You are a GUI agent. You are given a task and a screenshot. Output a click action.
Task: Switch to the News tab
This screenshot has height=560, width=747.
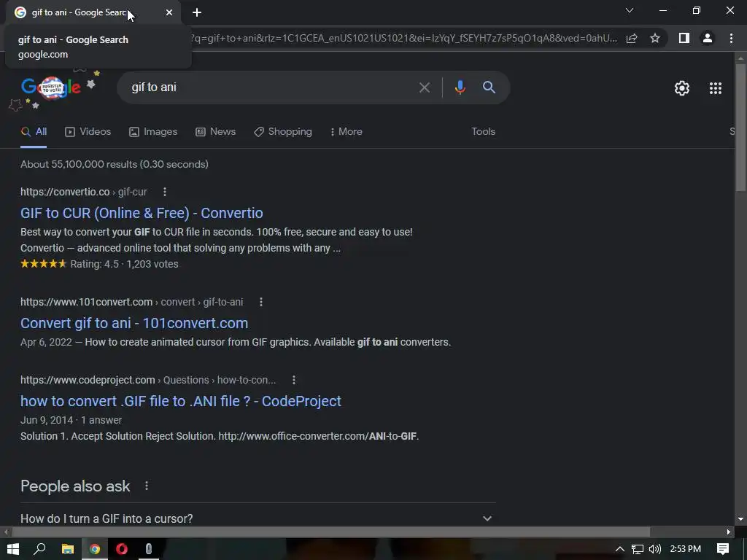point(215,132)
